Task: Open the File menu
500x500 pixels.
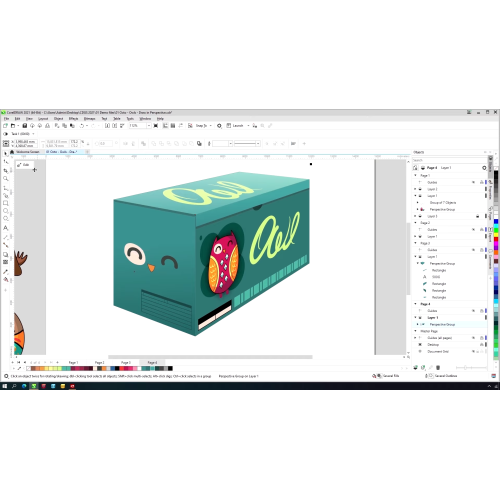Action: 6,119
